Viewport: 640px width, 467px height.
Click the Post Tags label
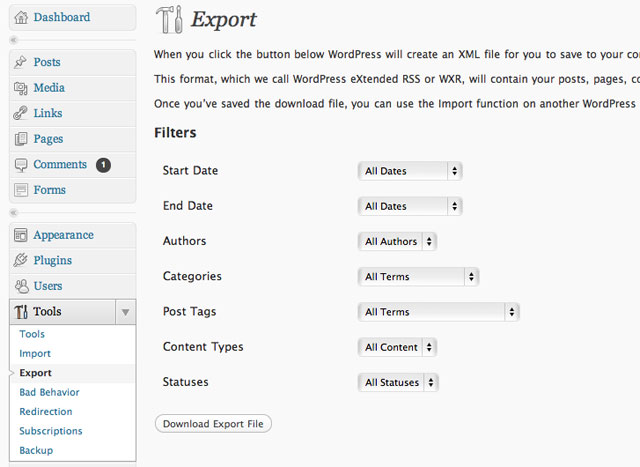(189, 311)
